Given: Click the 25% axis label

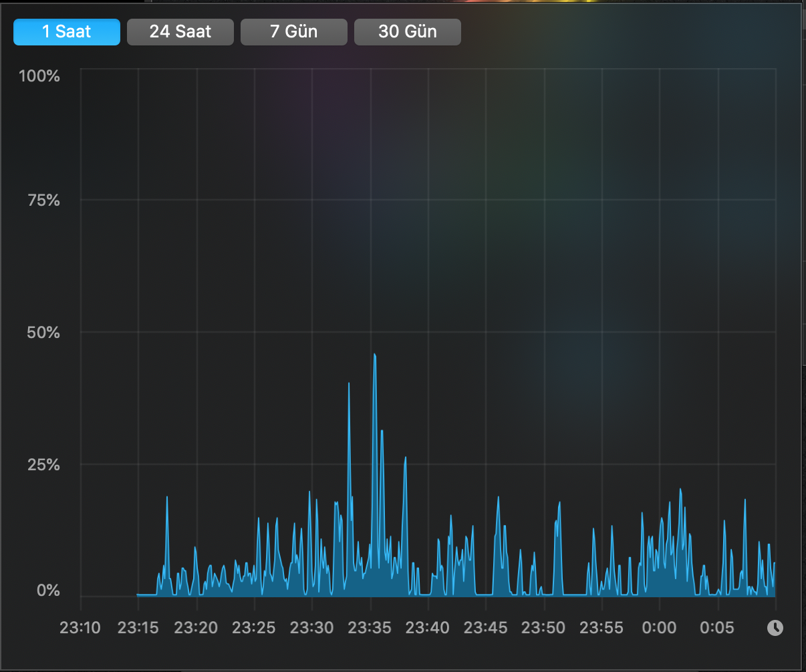Looking at the screenshot, I should pos(43,465).
